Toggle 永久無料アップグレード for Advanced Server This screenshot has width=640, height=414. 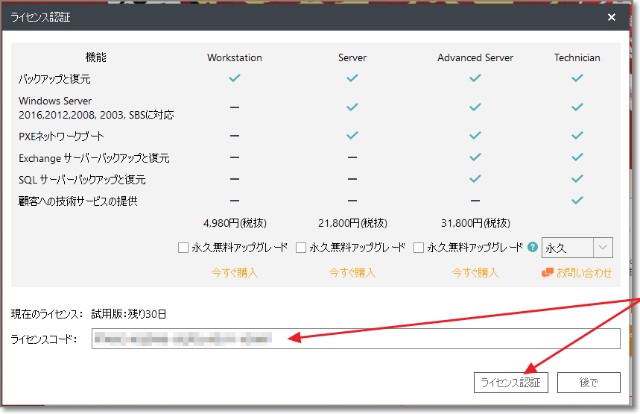[419, 247]
